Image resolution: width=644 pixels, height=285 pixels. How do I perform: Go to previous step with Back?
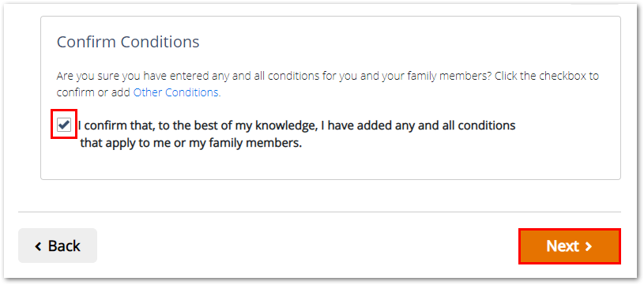point(58,246)
